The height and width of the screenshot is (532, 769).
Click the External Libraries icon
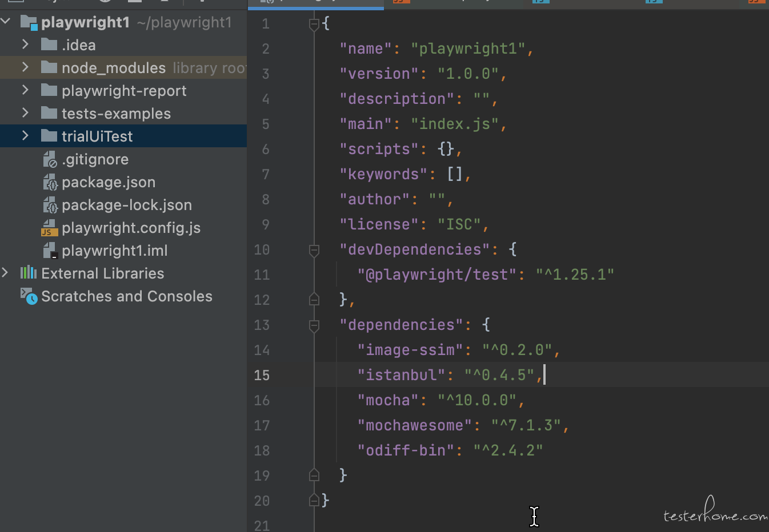click(29, 272)
